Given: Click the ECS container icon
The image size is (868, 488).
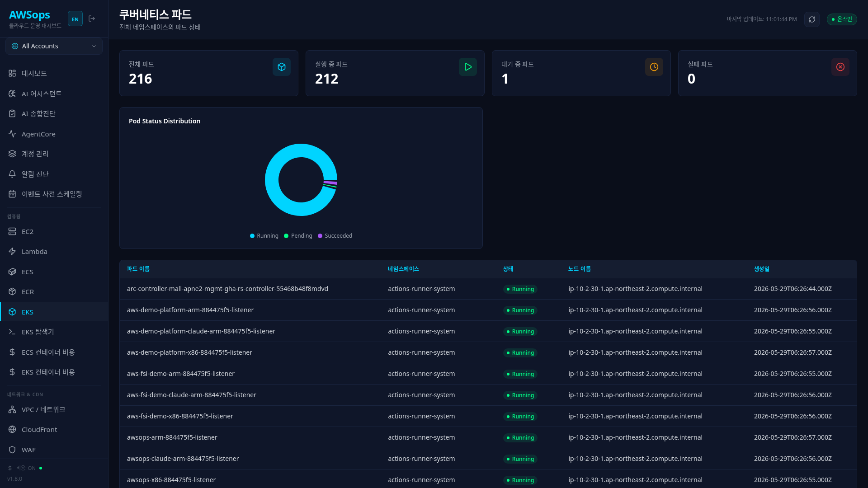Looking at the screenshot, I should point(12,272).
